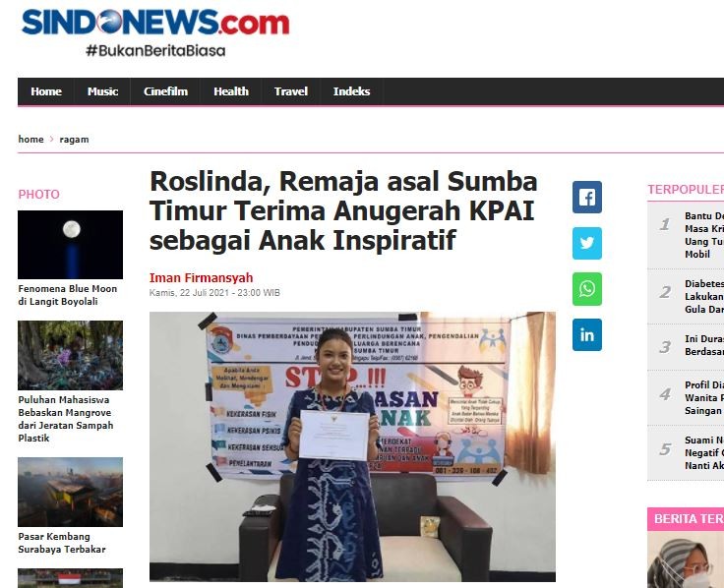Open the Health menu item

click(x=231, y=91)
